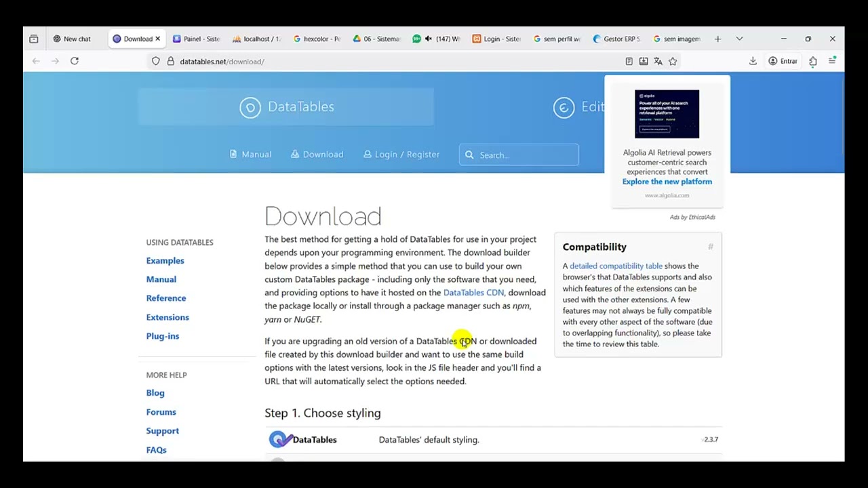This screenshot has width=868, height=488.
Task: Follow the Explore the new platform link
Action: pos(667,182)
